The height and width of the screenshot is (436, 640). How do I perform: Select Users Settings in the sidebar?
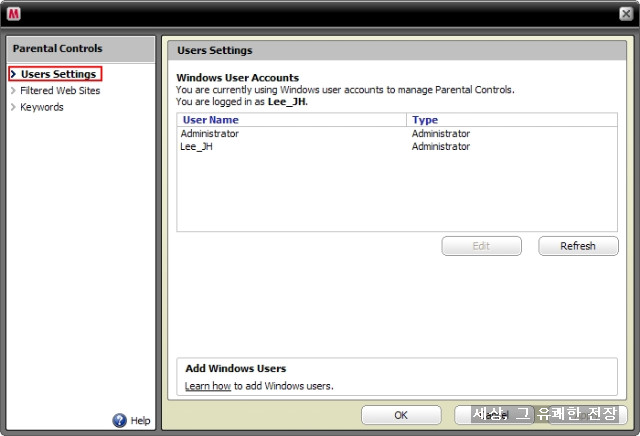coord(58,74)
